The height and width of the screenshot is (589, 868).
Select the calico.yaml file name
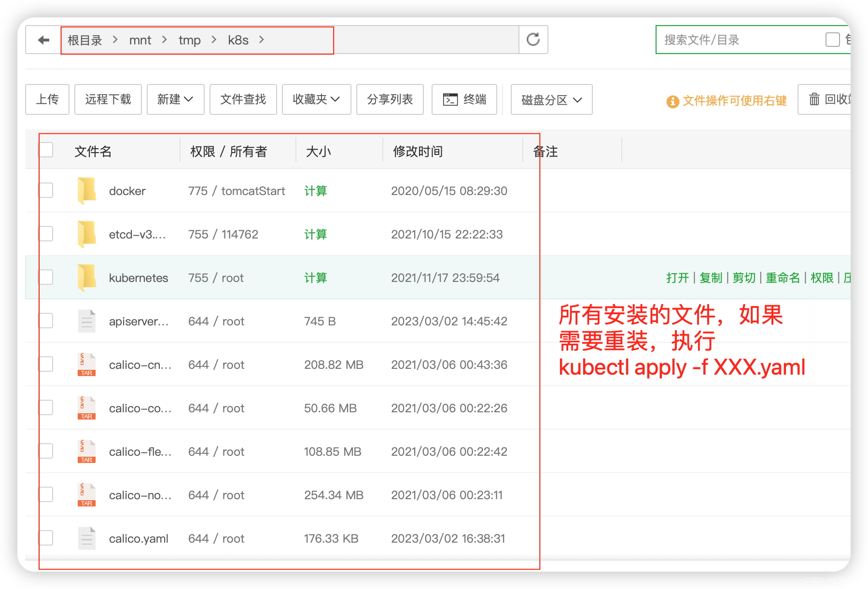click(139, 539)
